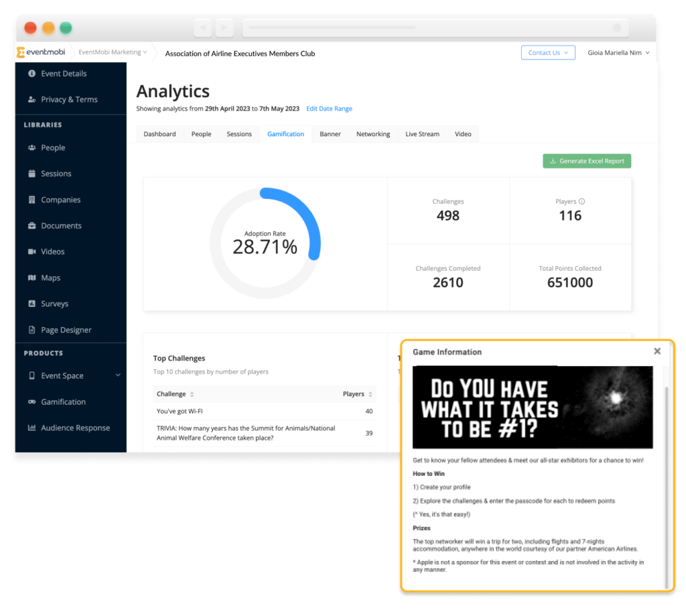Click the Edit Date Range link
The width and height of the screenshot is (686, 616).
[x=329, y=109]
